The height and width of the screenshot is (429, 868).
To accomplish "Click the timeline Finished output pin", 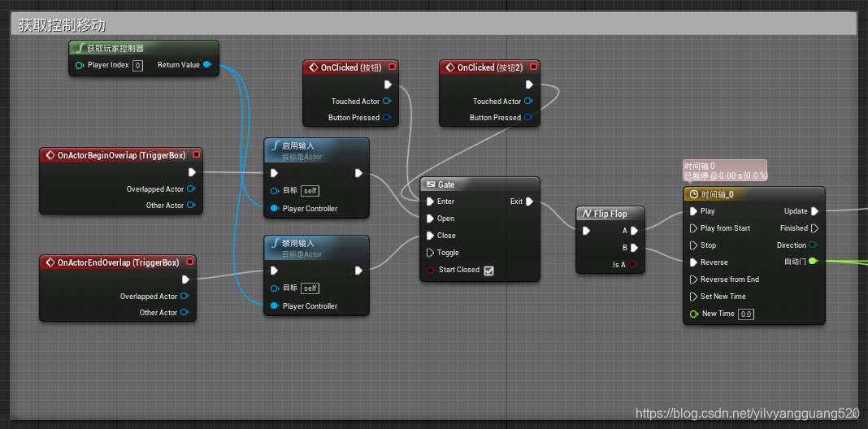I will pos(815,228).
